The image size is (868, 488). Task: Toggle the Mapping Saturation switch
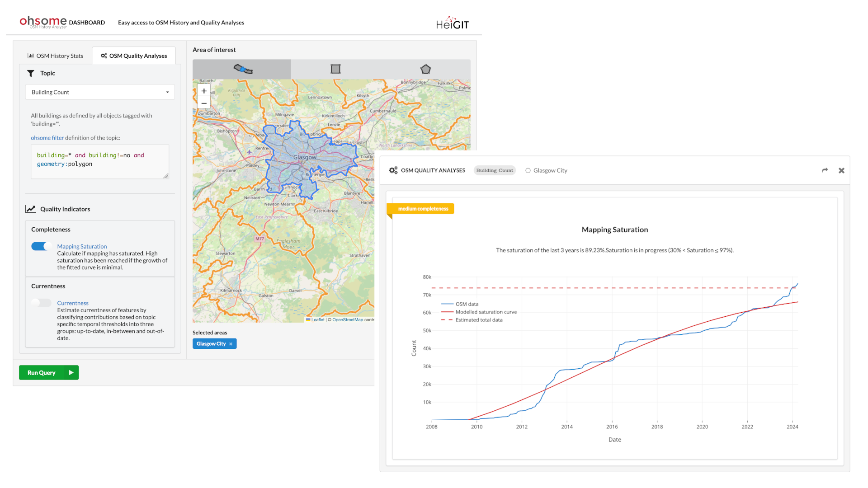[41, 246]
